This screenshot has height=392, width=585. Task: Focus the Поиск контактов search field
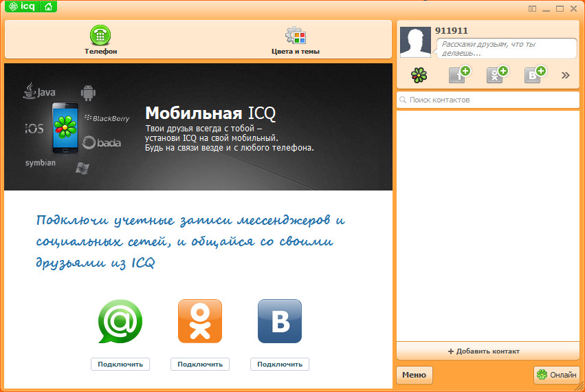488,100
